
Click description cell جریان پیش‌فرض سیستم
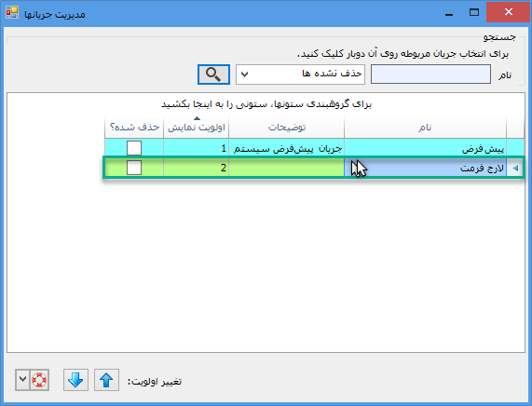coord(287,149)
